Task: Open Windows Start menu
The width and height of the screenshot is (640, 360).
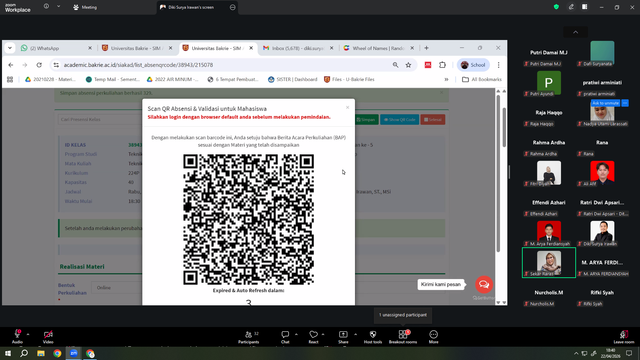Action: [8, 353]
